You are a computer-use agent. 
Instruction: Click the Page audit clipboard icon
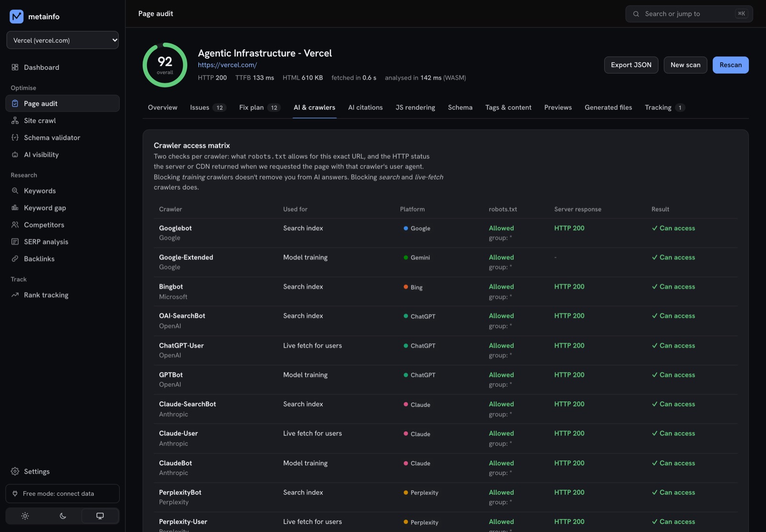pos(15,103)
